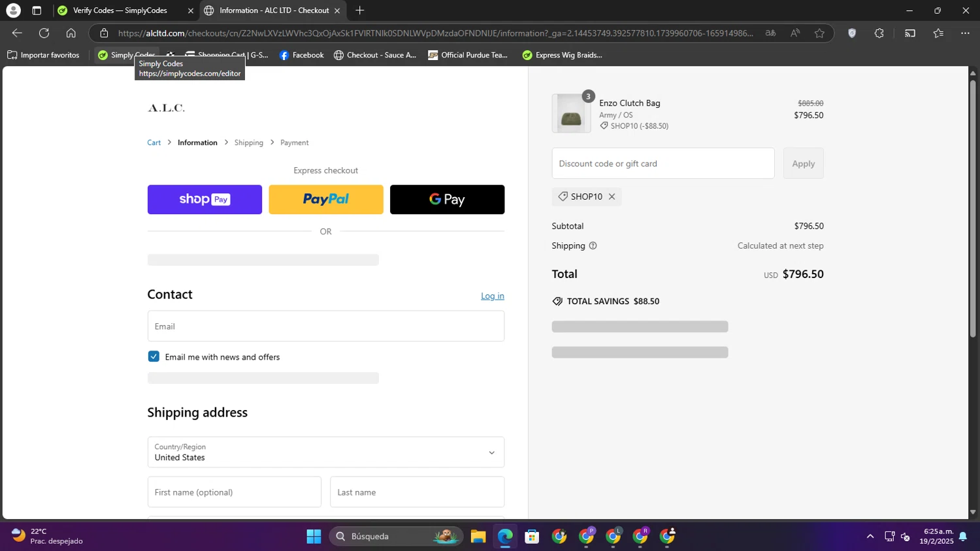Open the weather widget
The width and height of the screenshot is (980, 551).
click(47, 536)
